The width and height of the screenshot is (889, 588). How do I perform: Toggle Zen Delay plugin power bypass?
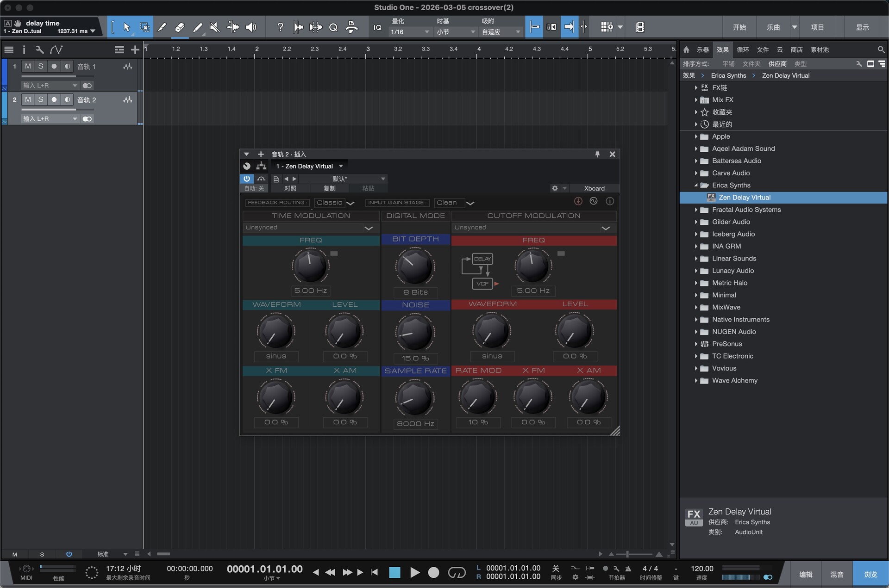point(246,179)
